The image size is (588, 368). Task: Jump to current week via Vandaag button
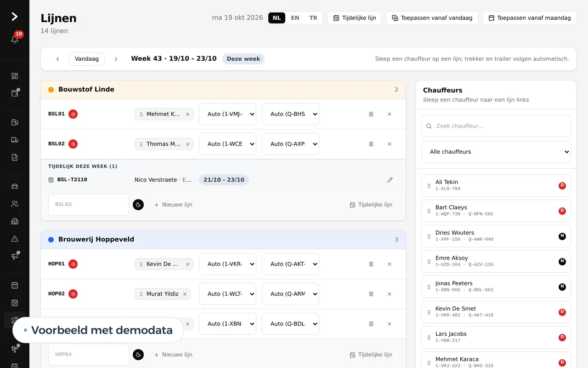click(x=87, y=59)
